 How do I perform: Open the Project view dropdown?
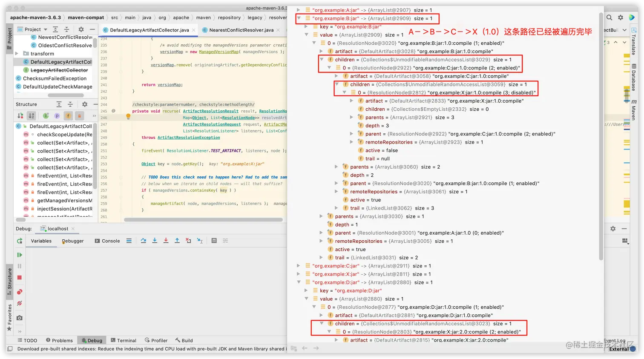click(x=33, y=29)
